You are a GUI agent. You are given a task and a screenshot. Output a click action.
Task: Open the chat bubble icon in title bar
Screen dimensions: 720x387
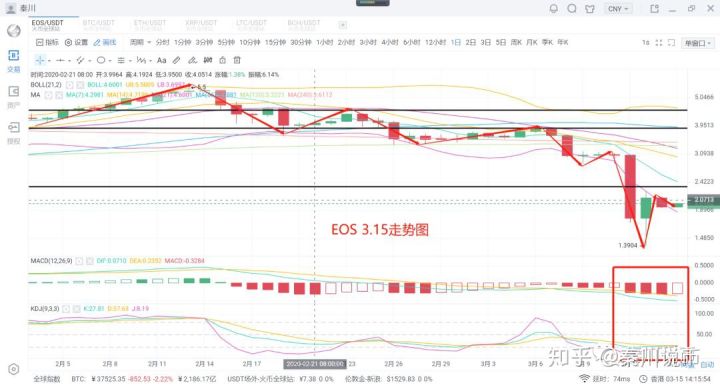(572, 8)
